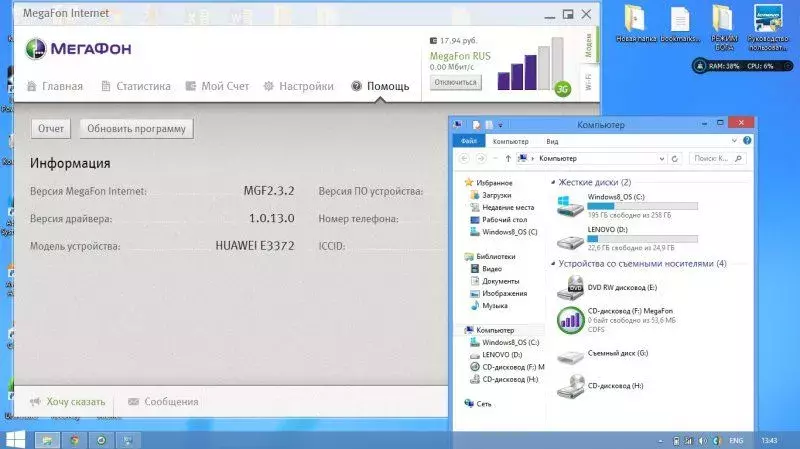Select Видео library
800x449 pixels.
coord(486,268)
